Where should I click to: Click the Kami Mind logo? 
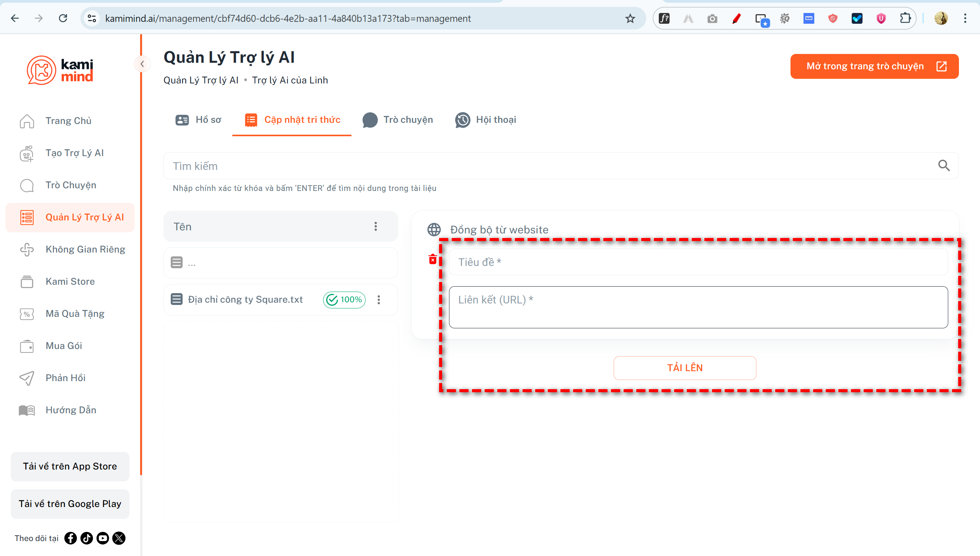pyautogui.click(x=60, y=70)
